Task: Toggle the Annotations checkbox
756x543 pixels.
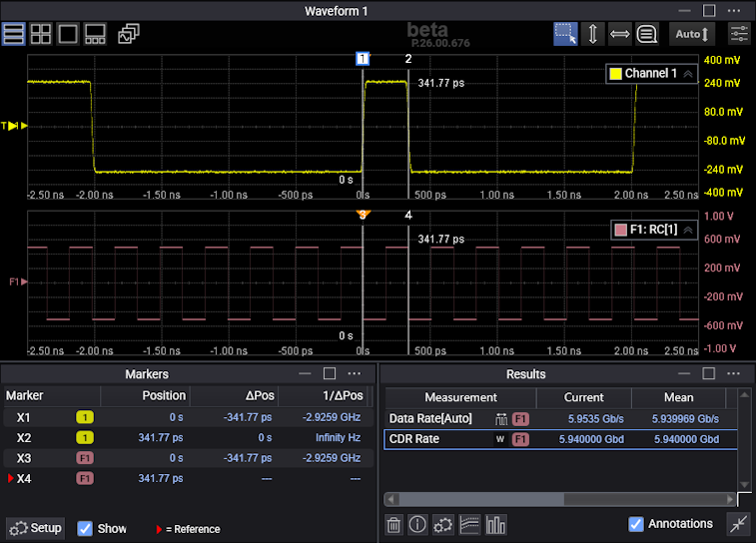Action: (636, 524)
